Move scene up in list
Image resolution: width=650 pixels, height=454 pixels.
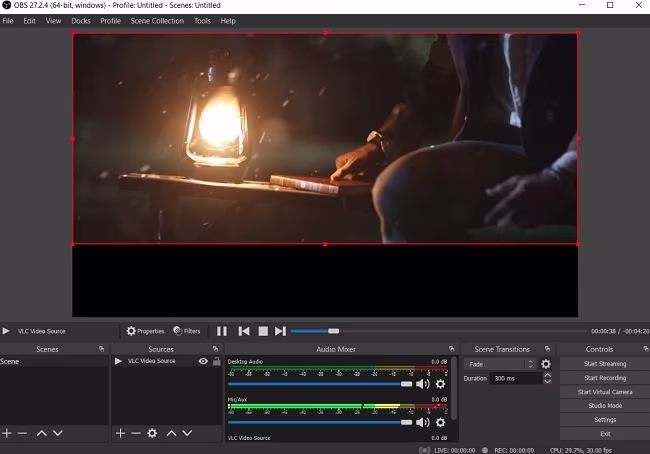pos(41,433)
